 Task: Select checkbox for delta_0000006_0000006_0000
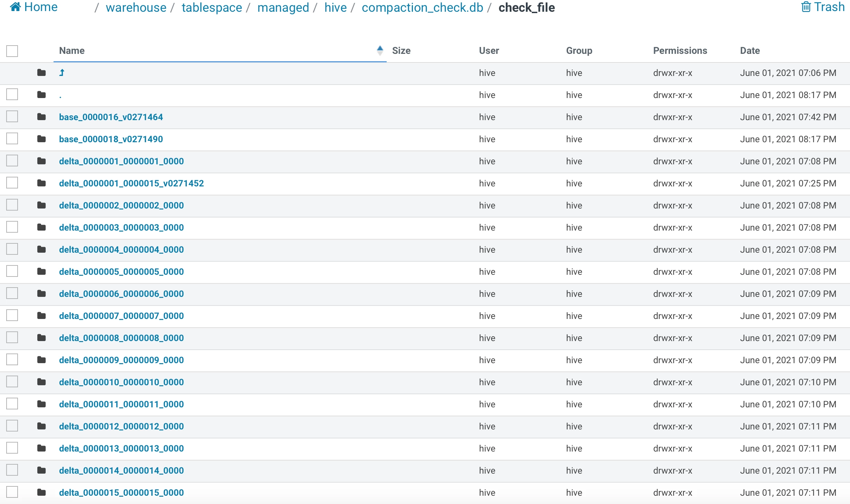(x=12, y=293)
